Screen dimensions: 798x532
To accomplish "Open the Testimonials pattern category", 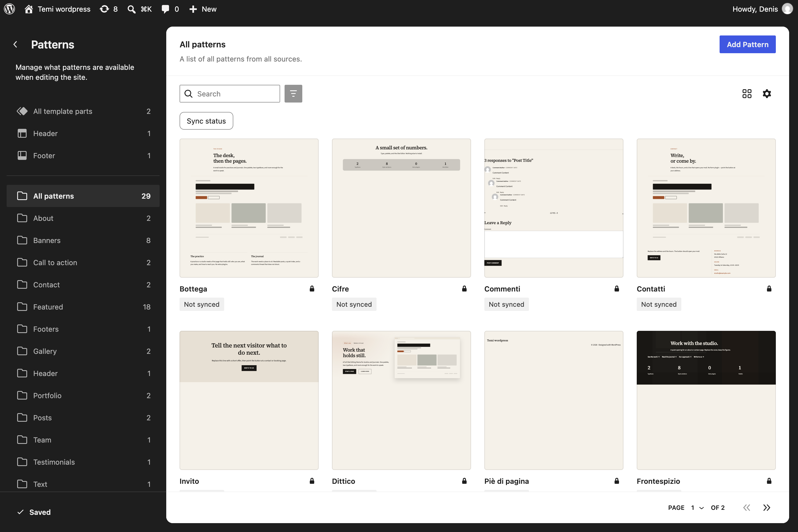I will 83,462.
